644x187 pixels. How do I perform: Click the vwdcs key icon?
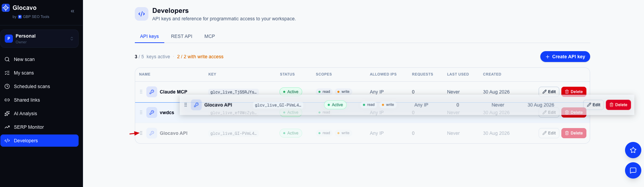point(152,112)
